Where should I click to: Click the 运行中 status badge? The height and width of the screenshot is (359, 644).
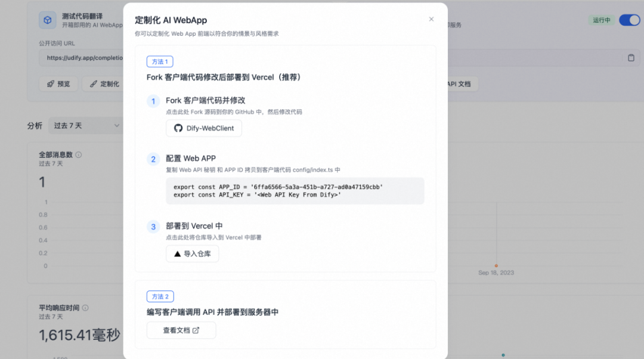(601, 20)
